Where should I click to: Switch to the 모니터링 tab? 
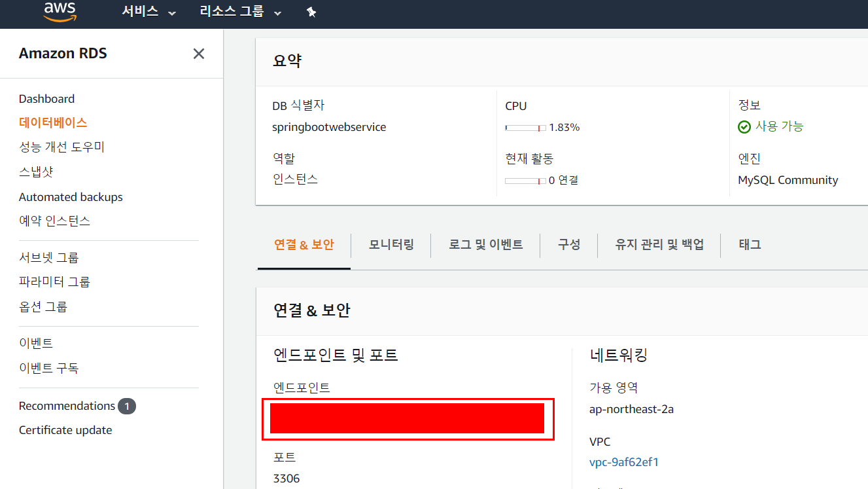391,245
